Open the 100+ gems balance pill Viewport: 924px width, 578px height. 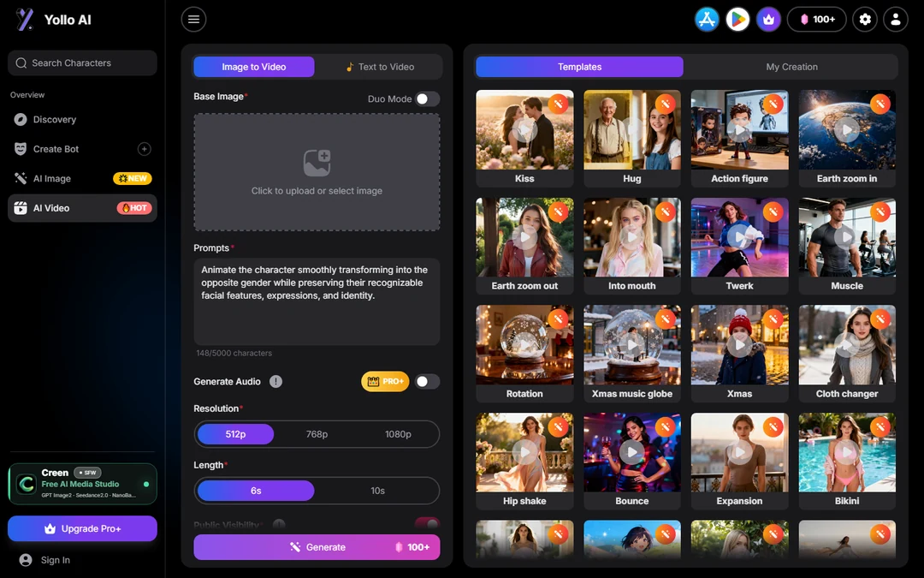coord(817,20)
